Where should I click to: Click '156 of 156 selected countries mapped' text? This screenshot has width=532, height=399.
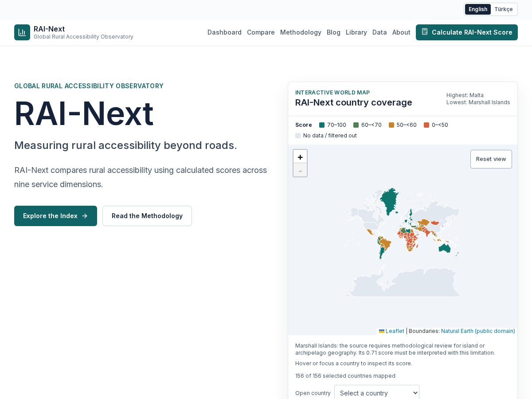tap(345, 376)
